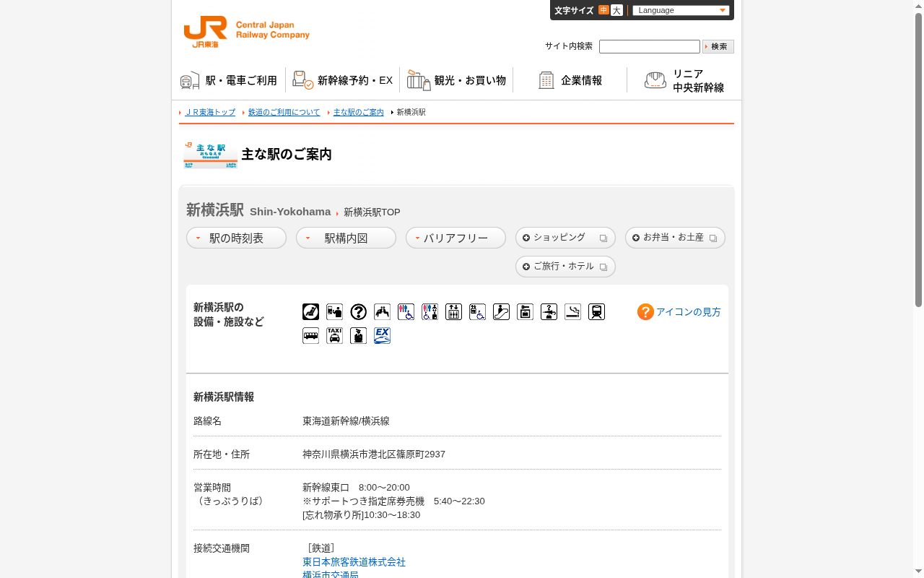Expand the 駅の時刻表 dropdown button
This screenshot has height=578, width=924.
(x=236, y=238)
